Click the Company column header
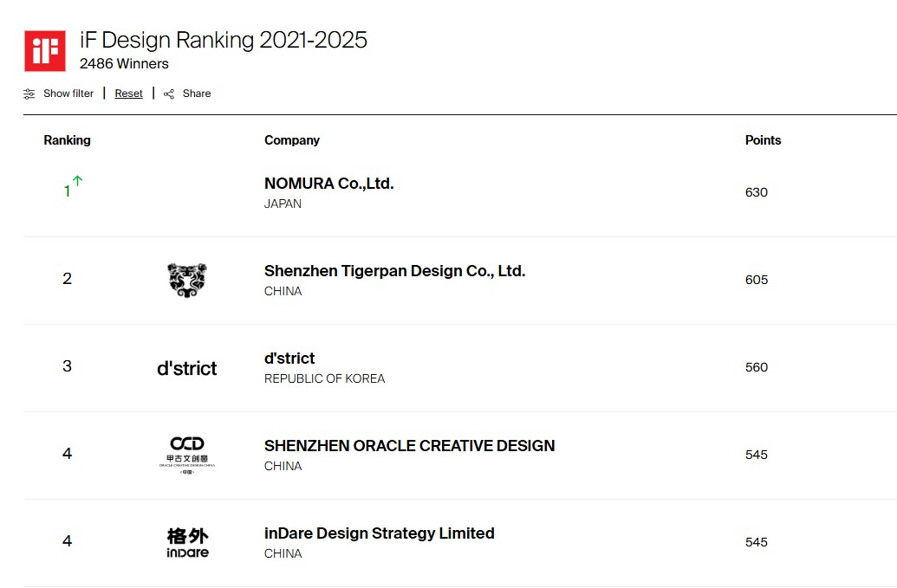The width and height of the screenshot is (897, 588). 291,139
